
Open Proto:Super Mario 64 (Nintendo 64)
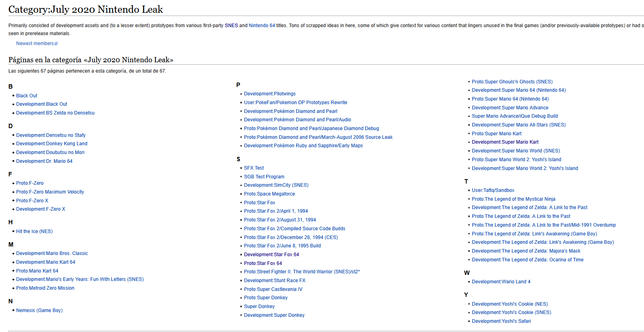pyautogui.click(x=510, y=99)
